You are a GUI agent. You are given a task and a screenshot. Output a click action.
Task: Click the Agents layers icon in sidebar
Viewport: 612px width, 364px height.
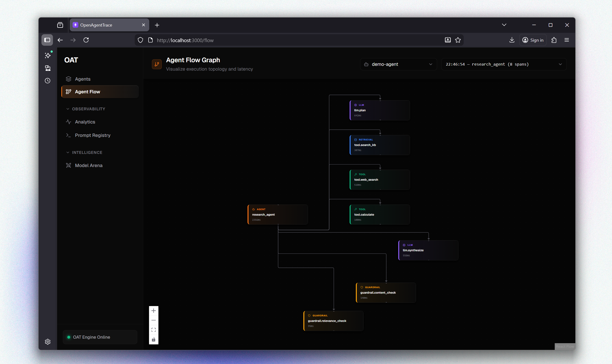[68, 79]
